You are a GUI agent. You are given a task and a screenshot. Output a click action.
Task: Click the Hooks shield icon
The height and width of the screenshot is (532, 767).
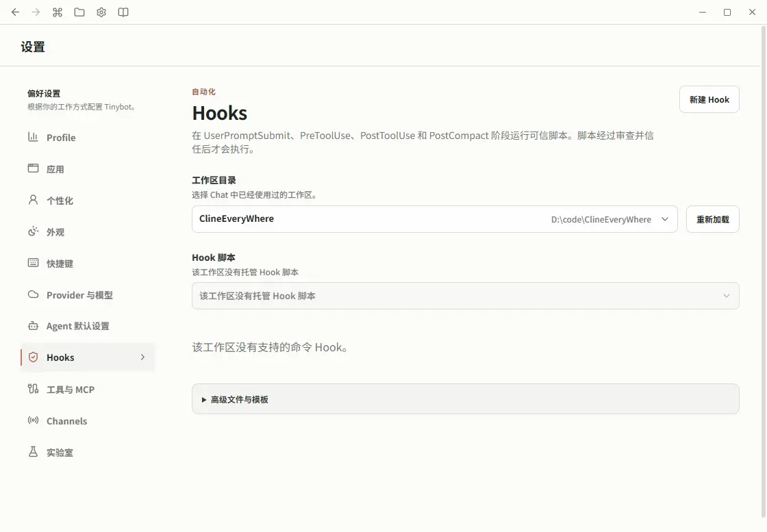tap(33, 357)
